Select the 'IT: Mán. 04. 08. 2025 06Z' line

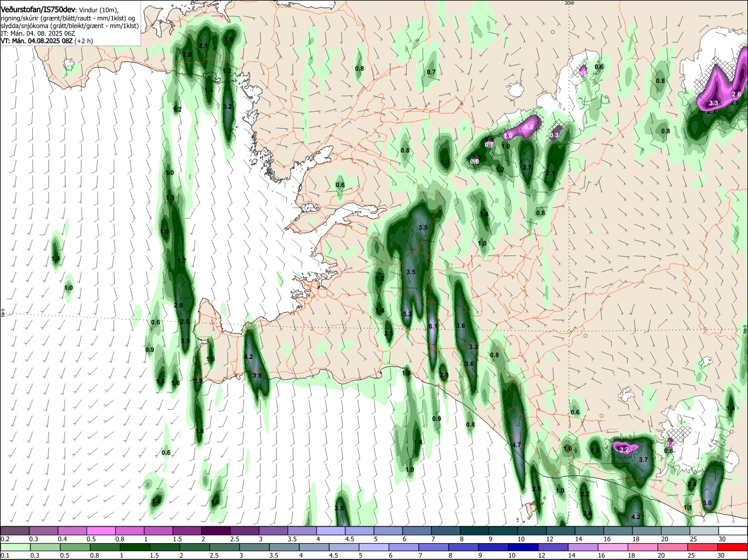pyautogui.click(x=38, y=33)
